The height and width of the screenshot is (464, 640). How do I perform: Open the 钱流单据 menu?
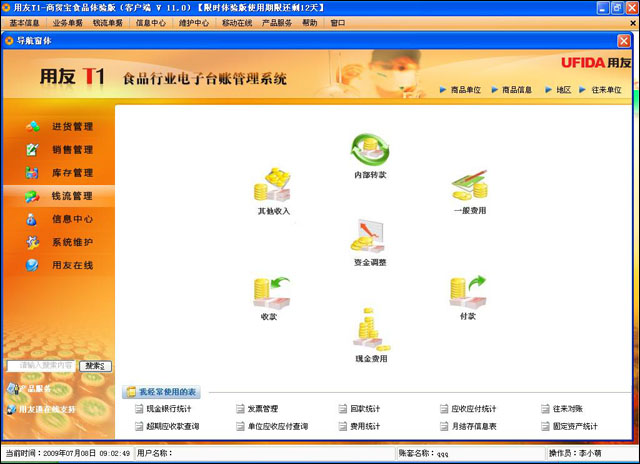[x=108, y=23]
